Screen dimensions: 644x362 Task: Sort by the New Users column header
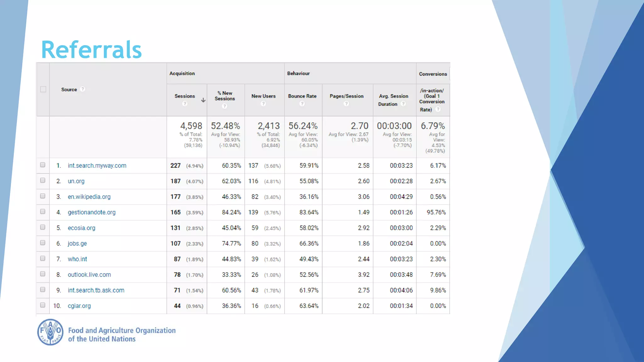coord(264,96)
